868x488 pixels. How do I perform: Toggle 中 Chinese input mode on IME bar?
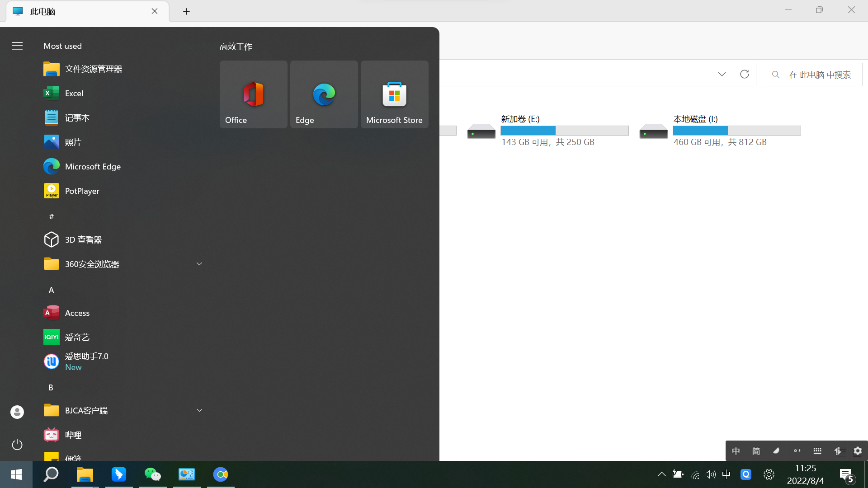pos(736,451)
